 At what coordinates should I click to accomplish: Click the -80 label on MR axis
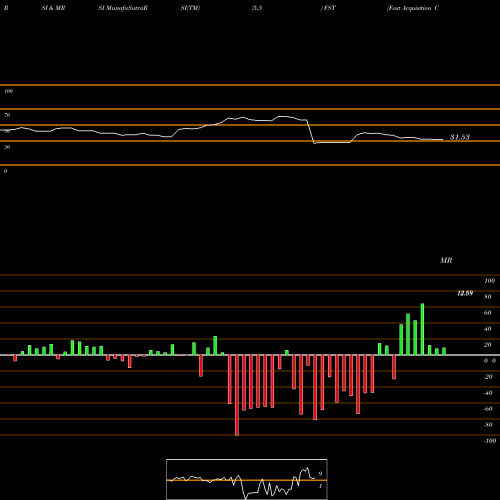click(x=488, y=425)
